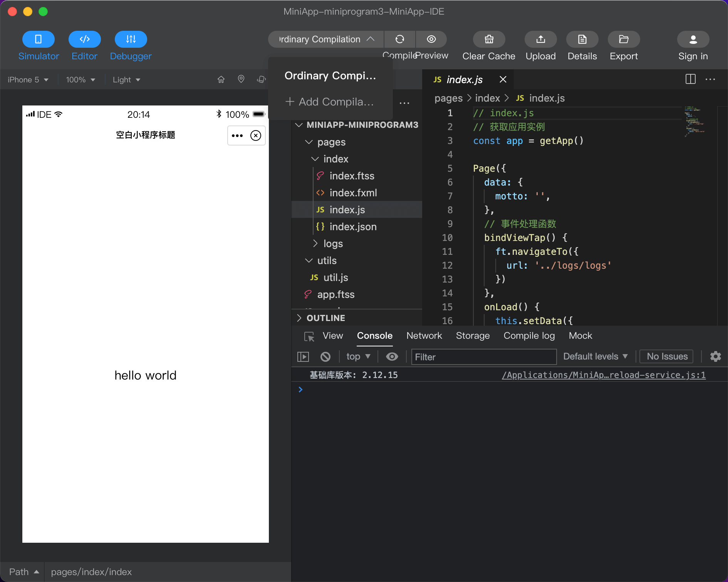Click the Compile refresh icon
Viewport: 728px width, 582px height.
tap(400, 39)
